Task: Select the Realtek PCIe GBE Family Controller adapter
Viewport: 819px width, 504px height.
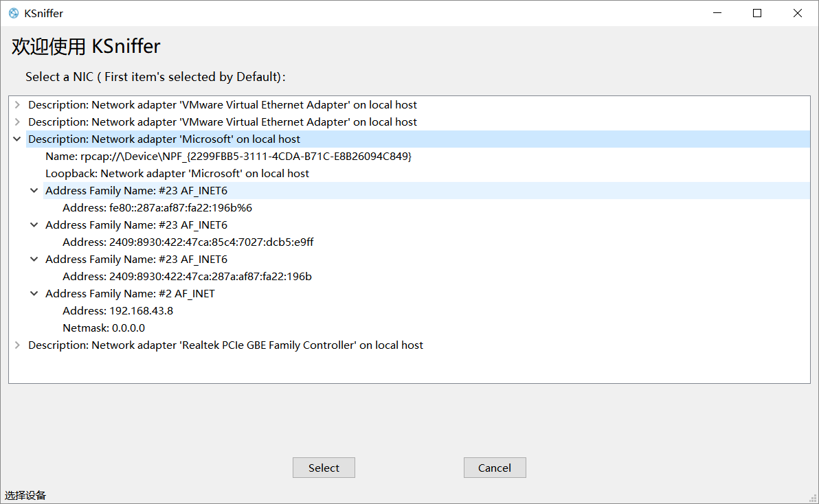Action: point(225,345)
